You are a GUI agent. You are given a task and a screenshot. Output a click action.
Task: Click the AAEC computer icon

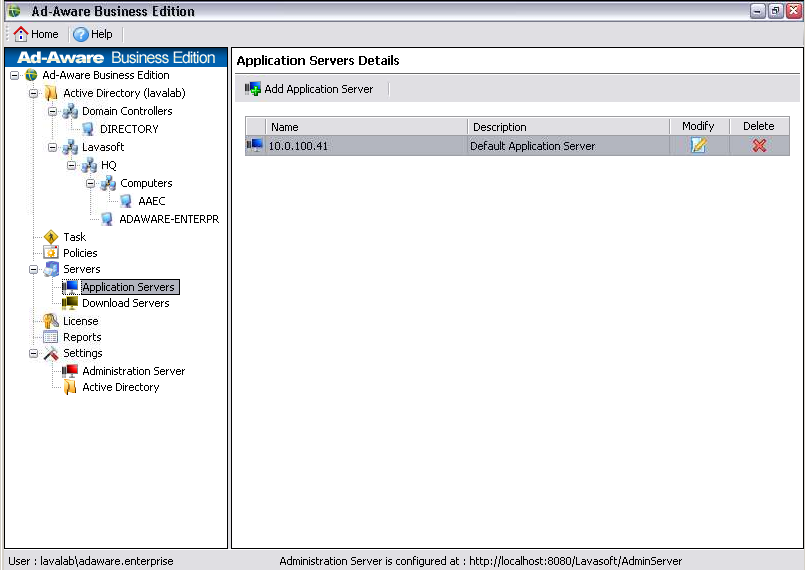tap(126, 201)
